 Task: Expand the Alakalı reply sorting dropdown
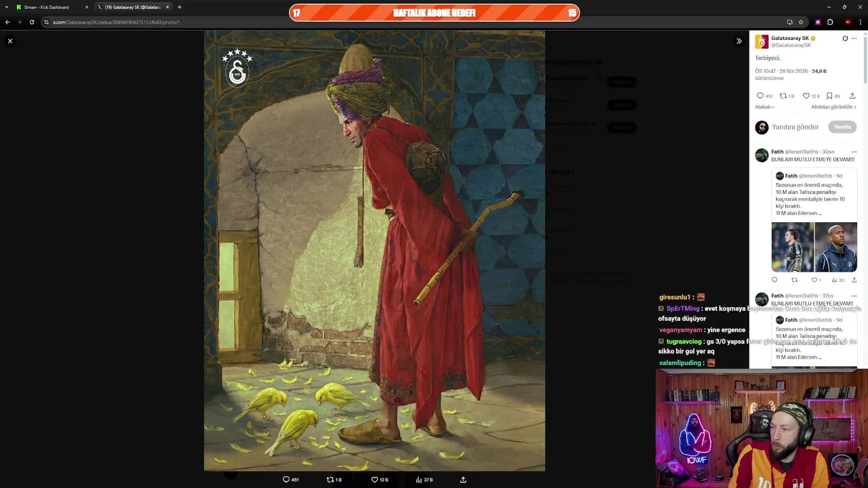pyautogui.click(x=764, y=107)
